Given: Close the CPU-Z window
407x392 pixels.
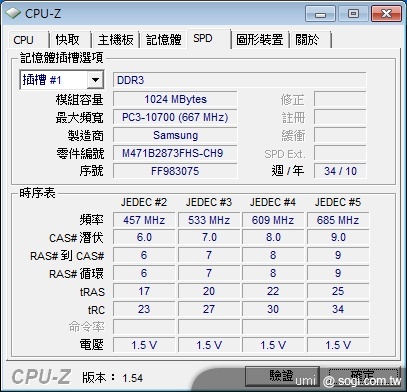Looking at the screenshot, I should tap(386, 14).
